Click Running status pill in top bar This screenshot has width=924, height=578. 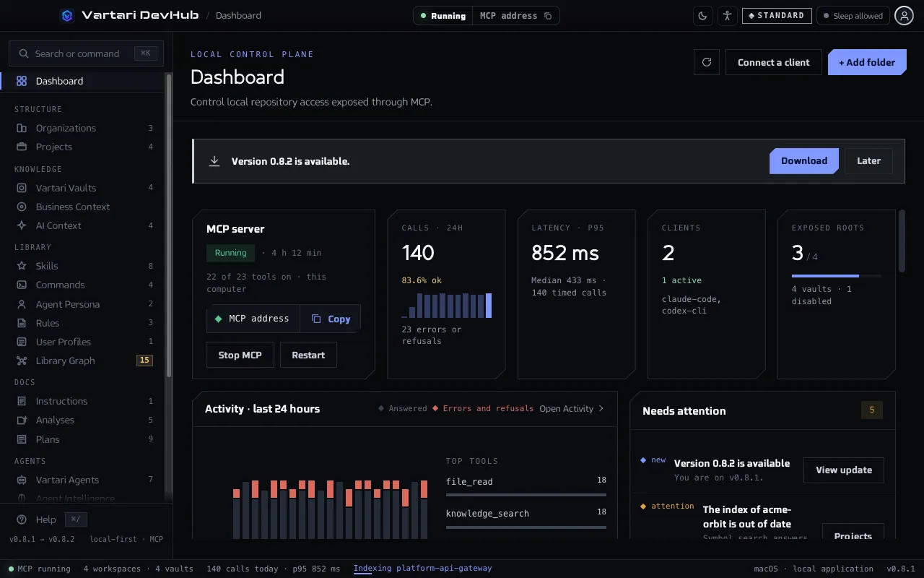point(443,16)
